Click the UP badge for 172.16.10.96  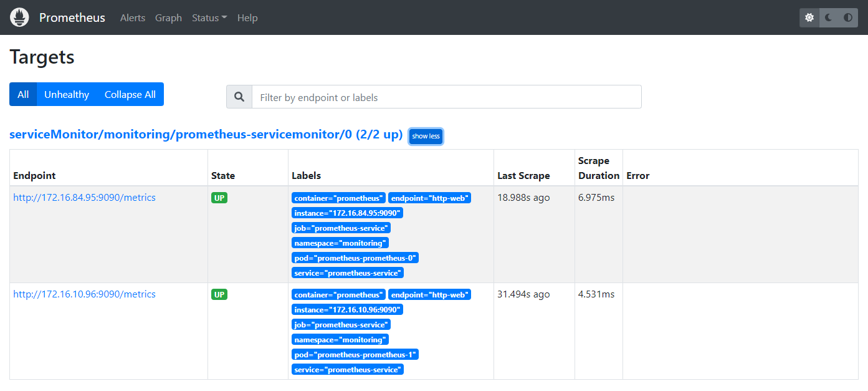pos(219,294)
